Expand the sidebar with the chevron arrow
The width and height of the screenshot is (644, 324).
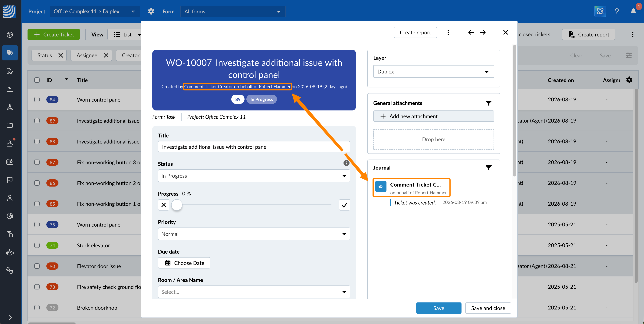10,318
